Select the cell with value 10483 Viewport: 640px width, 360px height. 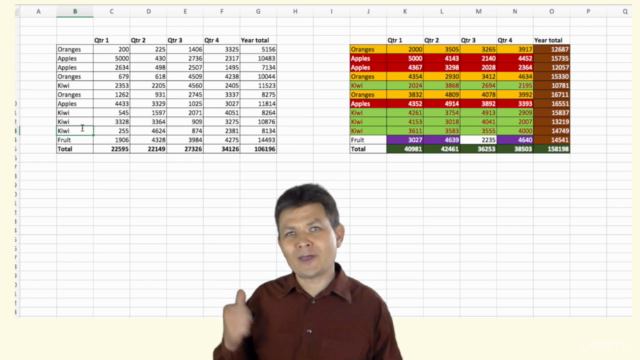pyautogui.click(x=258, y=58)
